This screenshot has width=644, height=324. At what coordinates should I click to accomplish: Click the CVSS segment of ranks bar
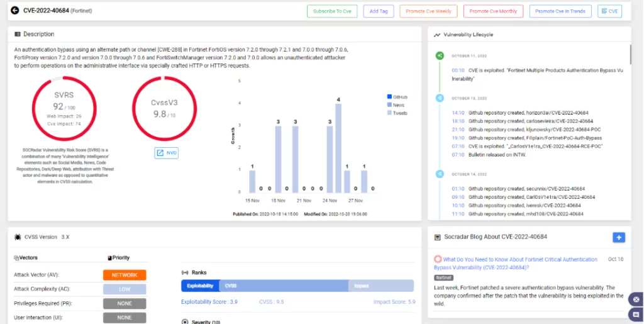pos(284,286)
